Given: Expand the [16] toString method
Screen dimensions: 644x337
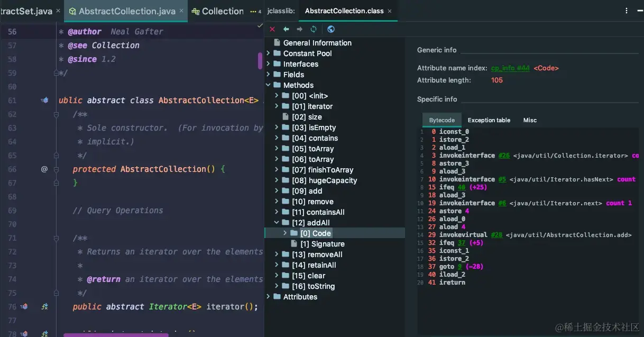Looking at the screenshot, I should click(x=277, y=286).
